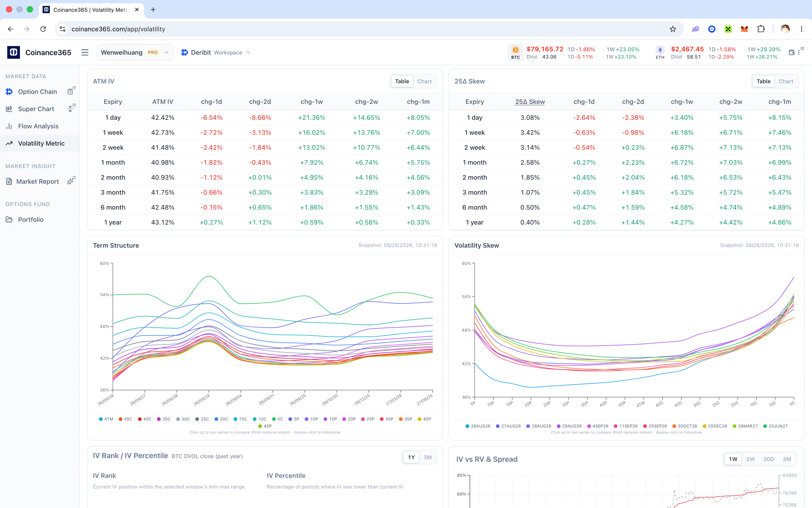This screenshot has width=812, height=508.
Task: Open the Chrome profile avatar
Action: tap(785, 29)
